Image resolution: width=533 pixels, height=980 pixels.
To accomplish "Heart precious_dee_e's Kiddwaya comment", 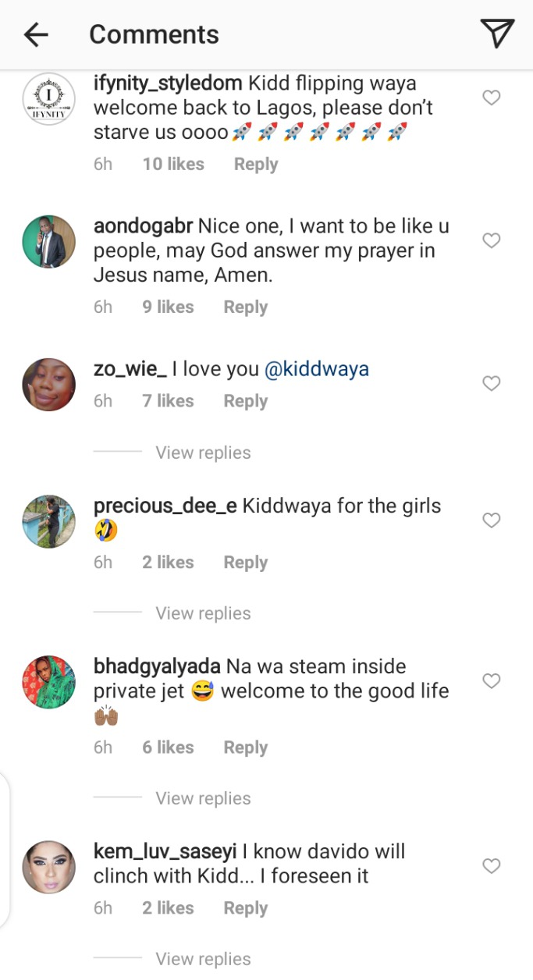I will (x=491, y=520).
